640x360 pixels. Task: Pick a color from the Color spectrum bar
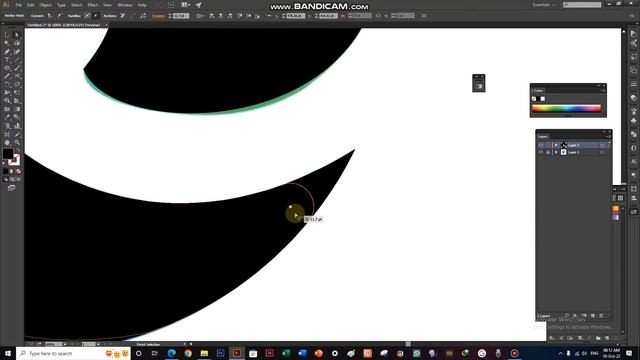pyautogui.click(x=566, y=108)
